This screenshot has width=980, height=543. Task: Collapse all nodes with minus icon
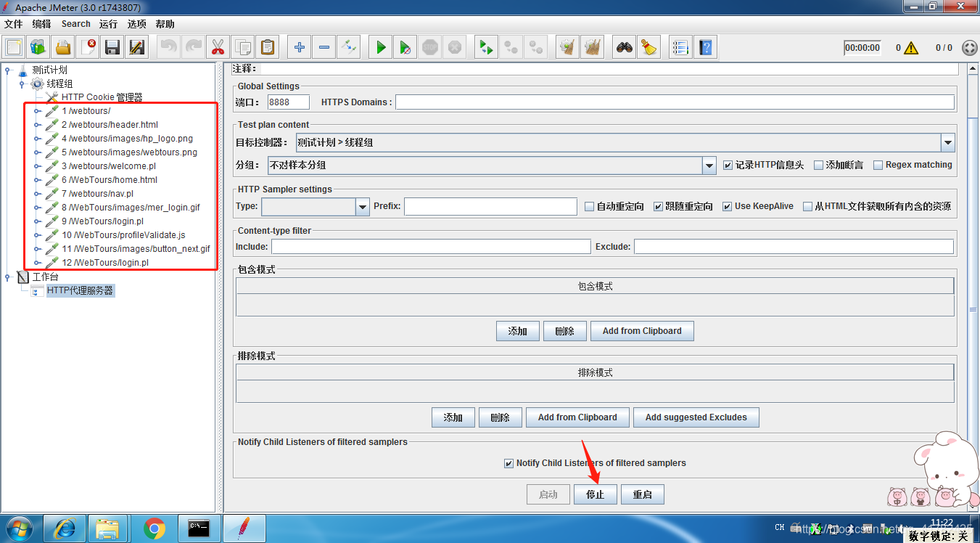coord(324,47)
